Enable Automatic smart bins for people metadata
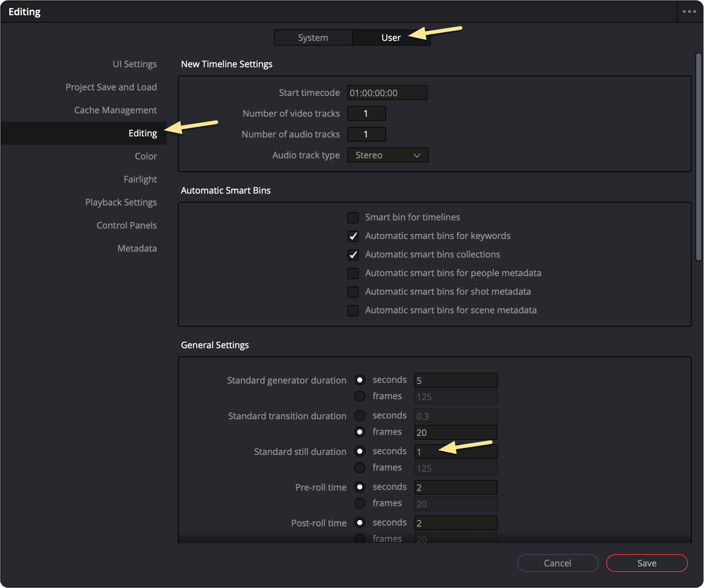704x588 pixels. coord(353,273)
